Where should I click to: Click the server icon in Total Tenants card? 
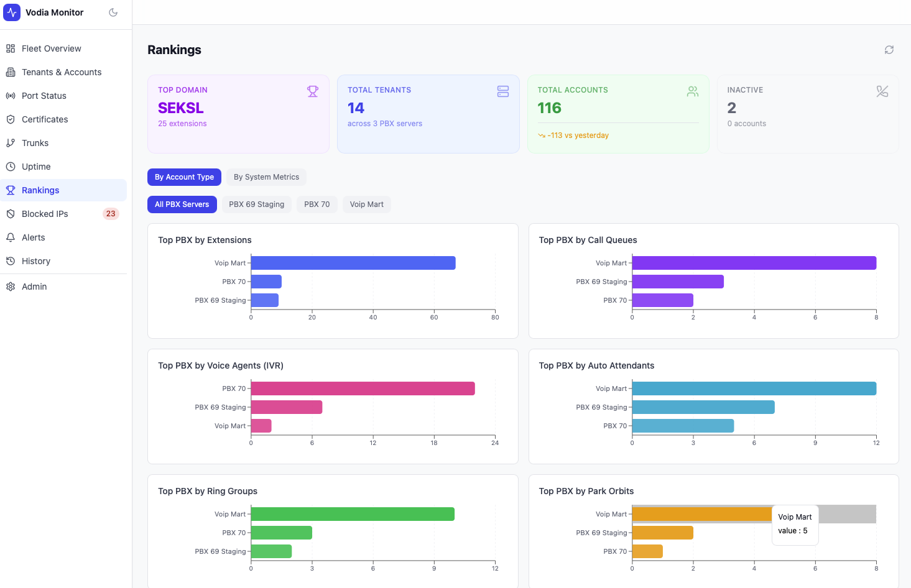pos(503,91)
